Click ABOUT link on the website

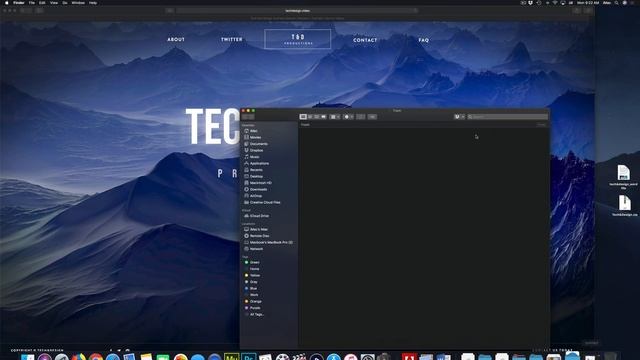click(176, 39)
